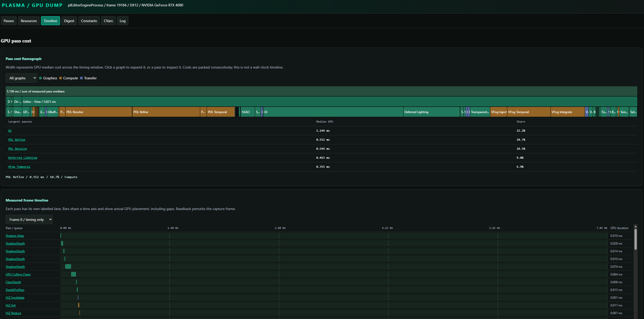This screenshot has height=319, width=644.
Task: Open the HiZ Invalidate pass link
Action: coord(15,298)
